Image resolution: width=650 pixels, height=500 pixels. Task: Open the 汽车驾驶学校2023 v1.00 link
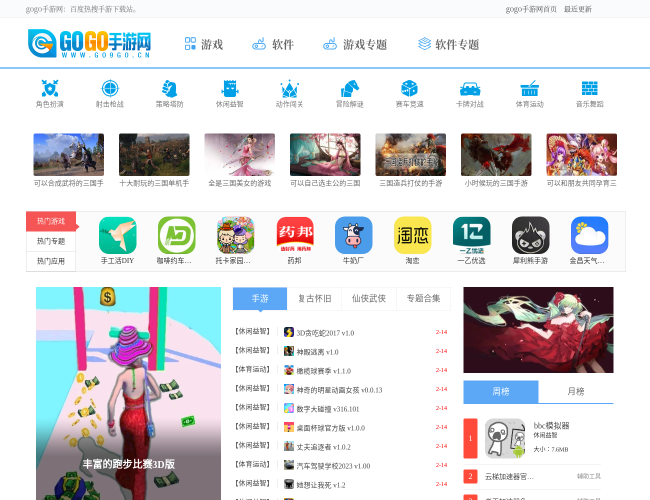[x=333, y=466]
